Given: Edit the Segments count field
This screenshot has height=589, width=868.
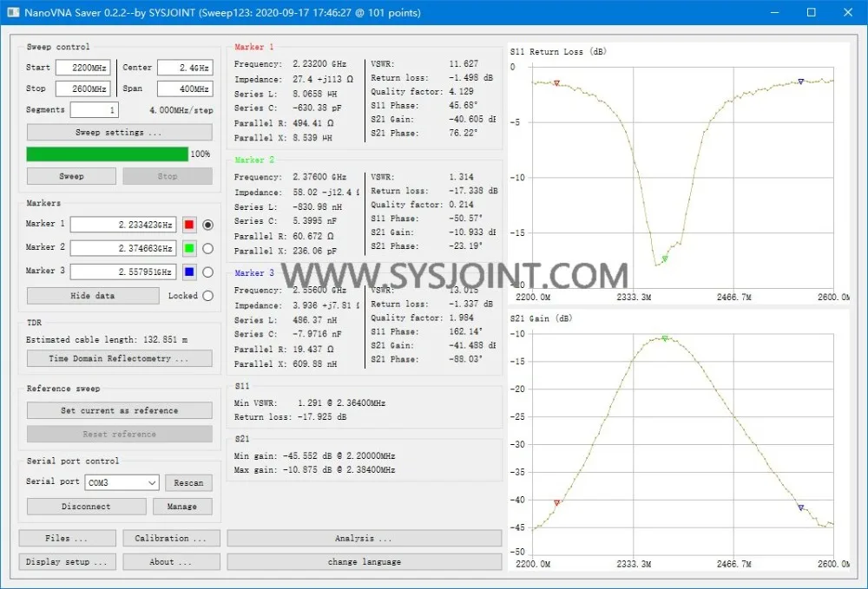Looking at the screenshot, I should [x=95, y=109].
